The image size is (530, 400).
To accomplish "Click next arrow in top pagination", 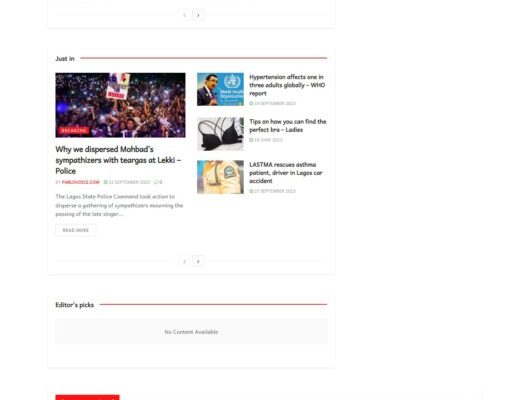I will pyautogui.click(x=198, y=15).
